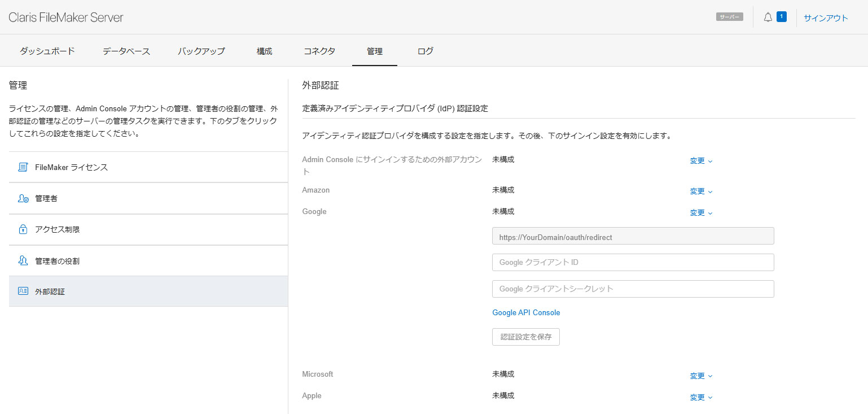Screen dimensions: 868x414
Task: Click the サインアウト link
Action: [826, 18]
